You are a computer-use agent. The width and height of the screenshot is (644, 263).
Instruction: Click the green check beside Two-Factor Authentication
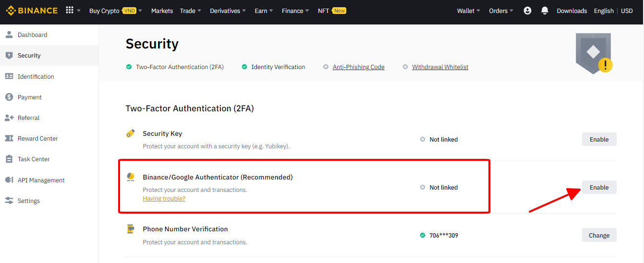tap(129, 67)
